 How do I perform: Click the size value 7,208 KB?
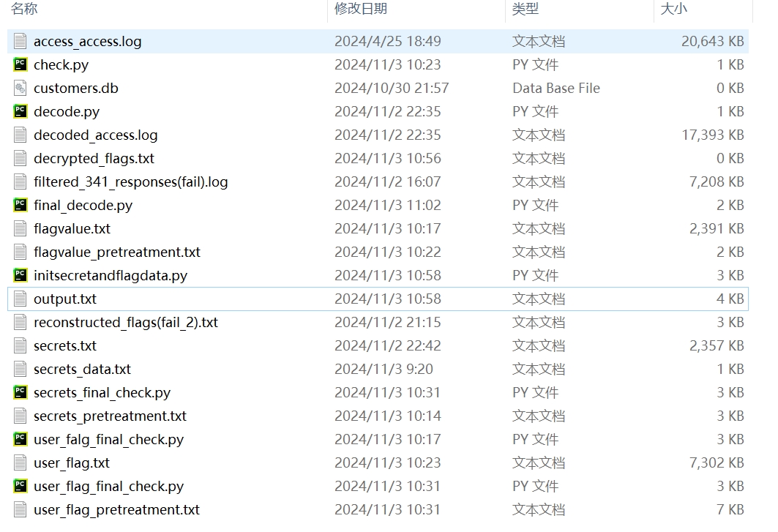tap(717, 181)
